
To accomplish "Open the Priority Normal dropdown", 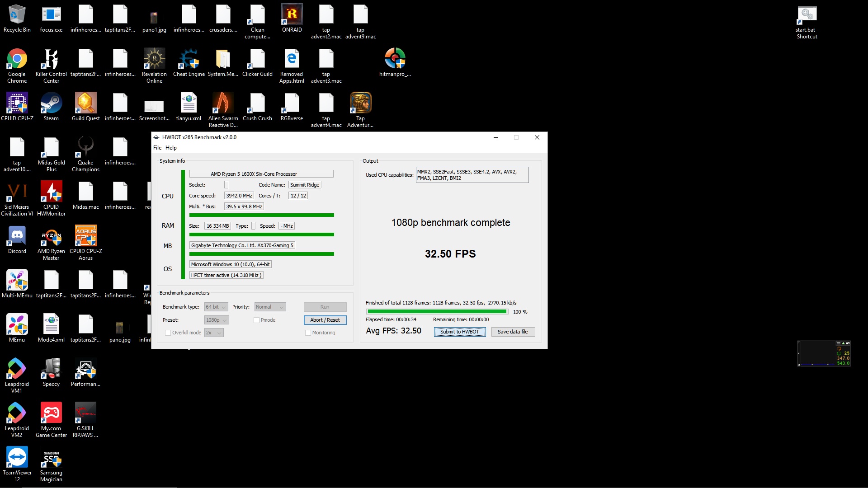I will click(x=270, y=307).
